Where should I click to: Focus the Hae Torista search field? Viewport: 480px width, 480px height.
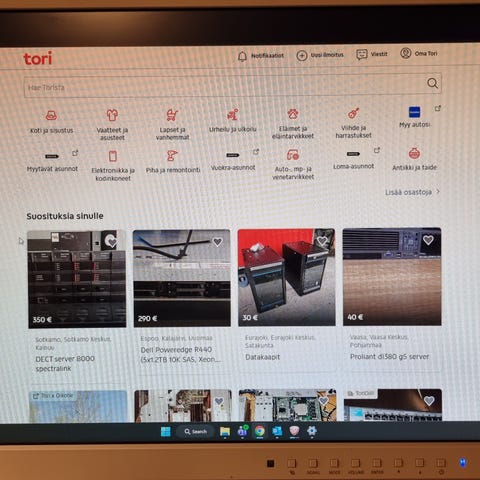233,86
